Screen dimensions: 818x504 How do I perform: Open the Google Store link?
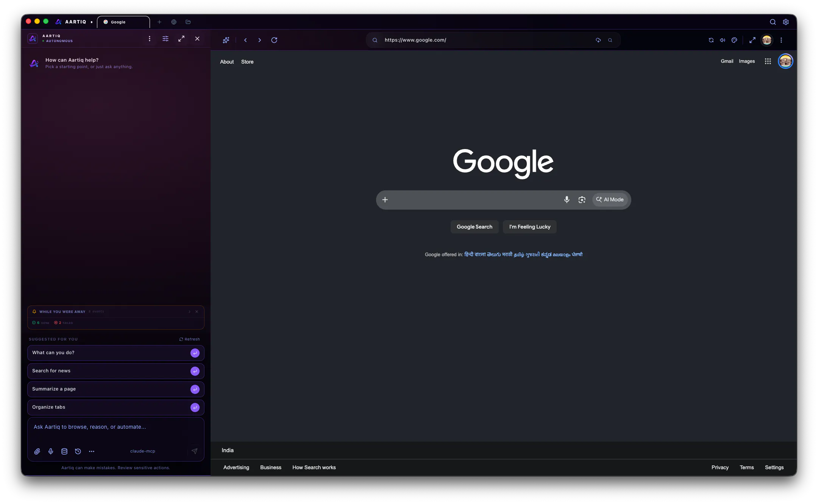tap(247, 62)
